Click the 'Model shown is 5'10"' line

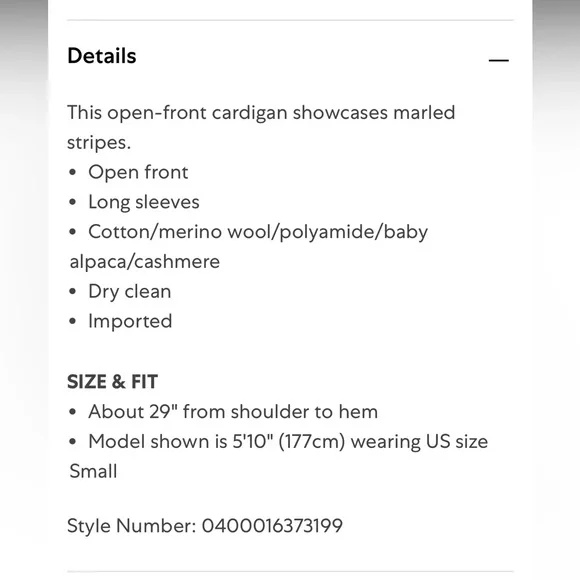click(288, 442)
